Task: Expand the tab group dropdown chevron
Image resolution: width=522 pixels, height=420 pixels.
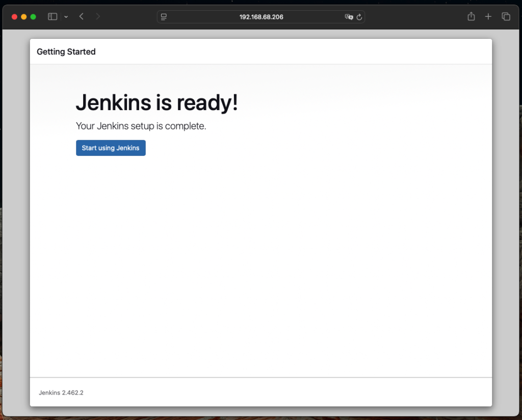Action: [66, 17]
